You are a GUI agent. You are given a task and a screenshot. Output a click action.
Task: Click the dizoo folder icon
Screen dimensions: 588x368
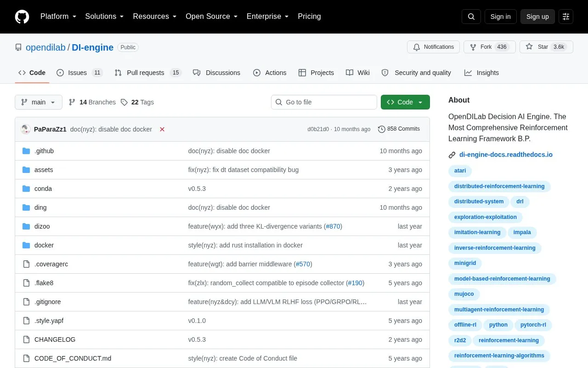(26, 226)
